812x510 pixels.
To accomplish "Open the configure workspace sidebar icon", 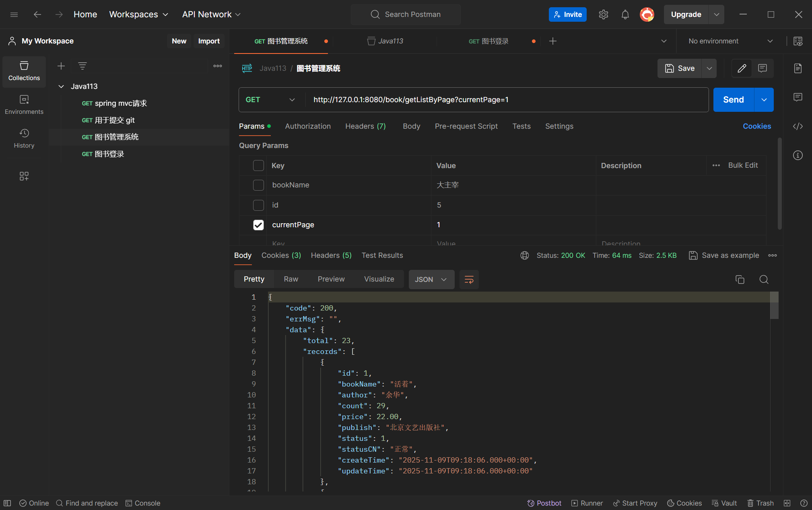I will coord(24,176).
